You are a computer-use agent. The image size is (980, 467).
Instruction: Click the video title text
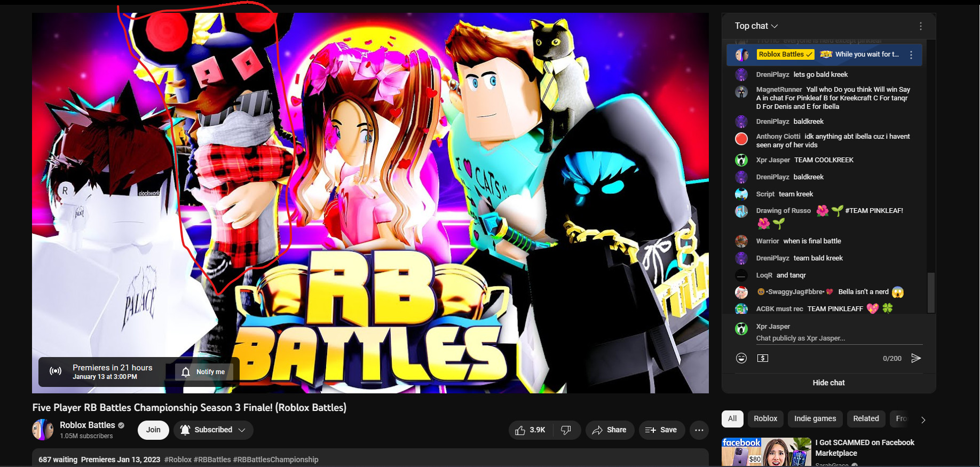pyautogui.click(x=189, y=408)
